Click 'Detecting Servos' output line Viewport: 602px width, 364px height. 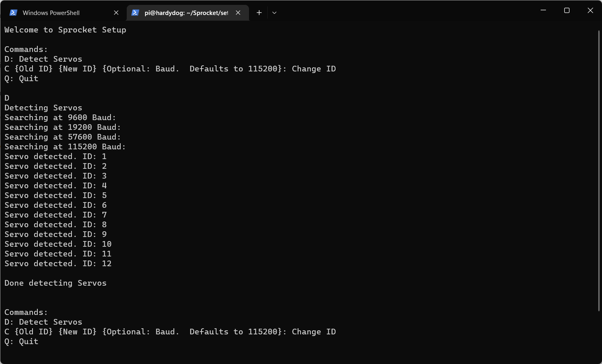[x=43, y=108]
